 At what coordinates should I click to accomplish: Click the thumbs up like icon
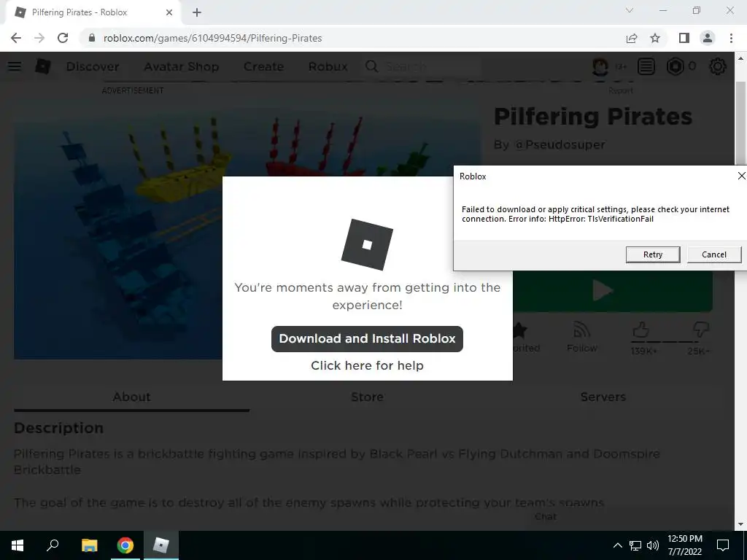[x=640, y=330]
